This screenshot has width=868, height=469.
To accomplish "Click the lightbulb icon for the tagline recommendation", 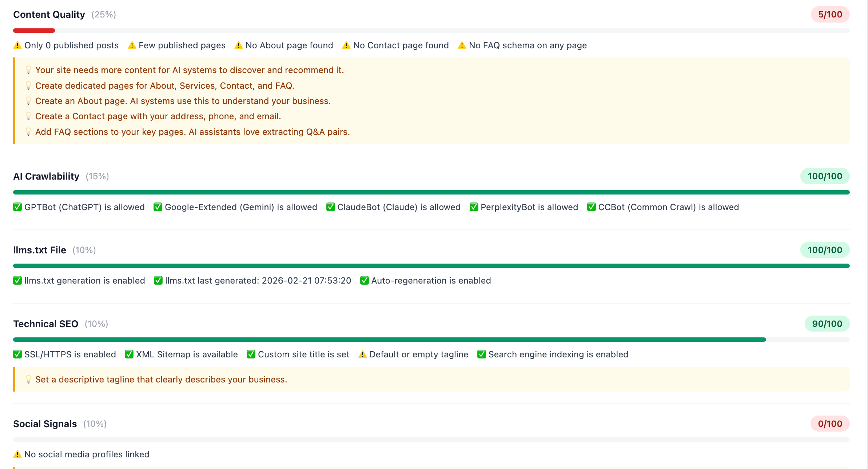I will pyautogui.click(x=28, y=379).
